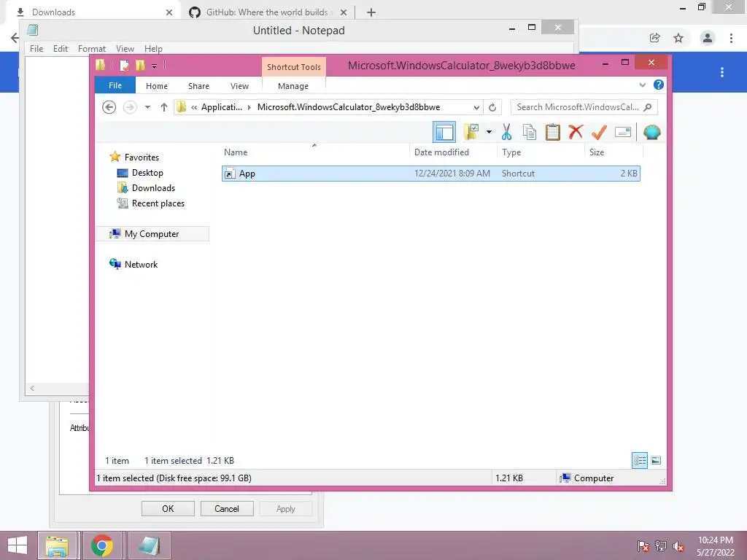Image resolution: width=747 pixels, height=560 pixels.
Task: Select the App shortcut file
Action: 430,174
